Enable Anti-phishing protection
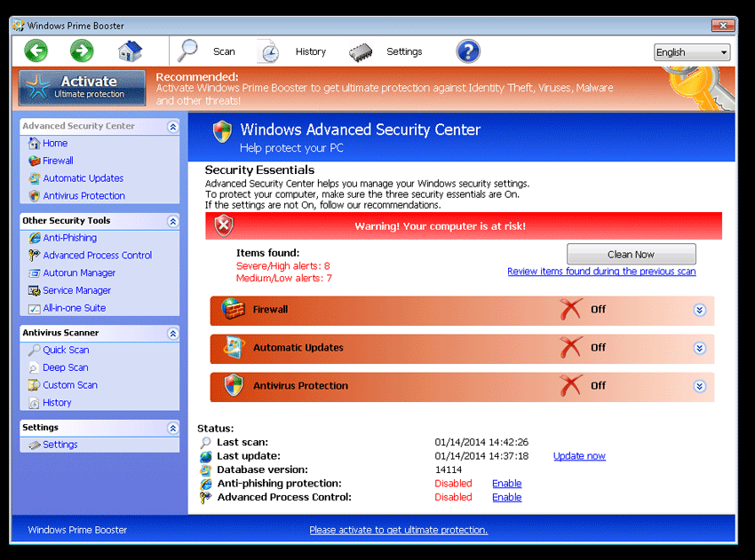The image size is (755, 560). click(x=506, y=484)
